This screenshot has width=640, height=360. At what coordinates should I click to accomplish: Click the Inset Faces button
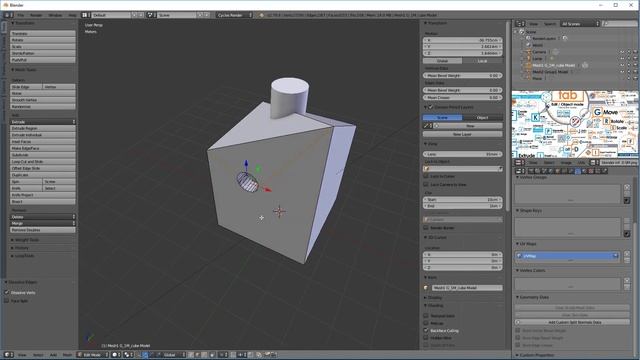43,142
